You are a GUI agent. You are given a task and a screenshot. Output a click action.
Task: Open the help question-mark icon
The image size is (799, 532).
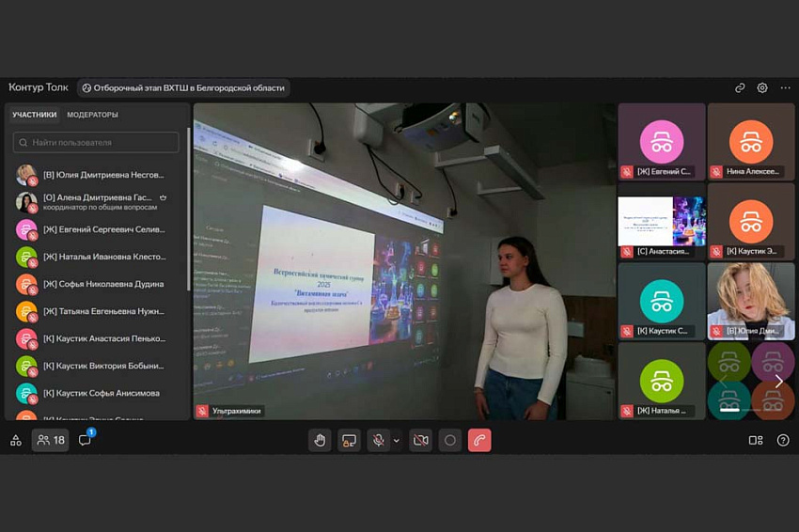[783, 440]
